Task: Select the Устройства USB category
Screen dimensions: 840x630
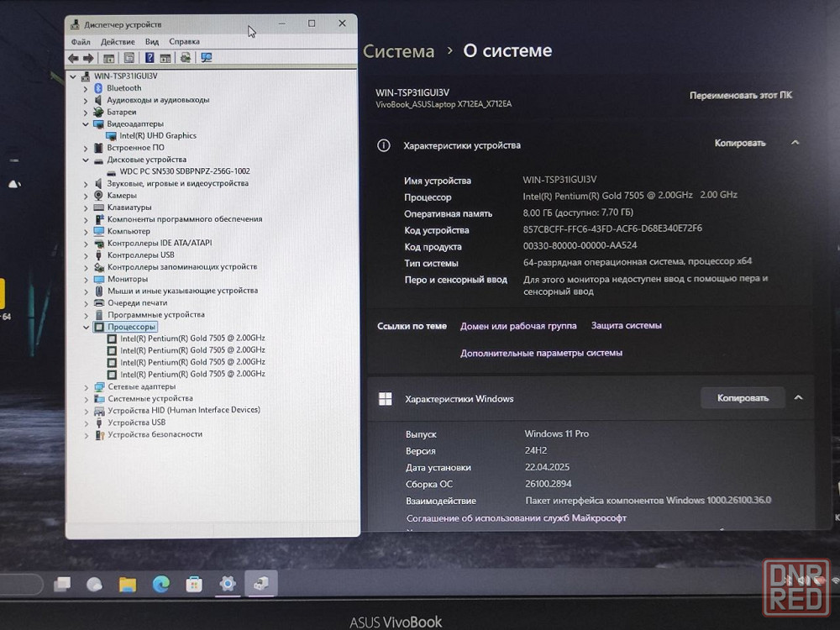Action: (x=137, y=423)
